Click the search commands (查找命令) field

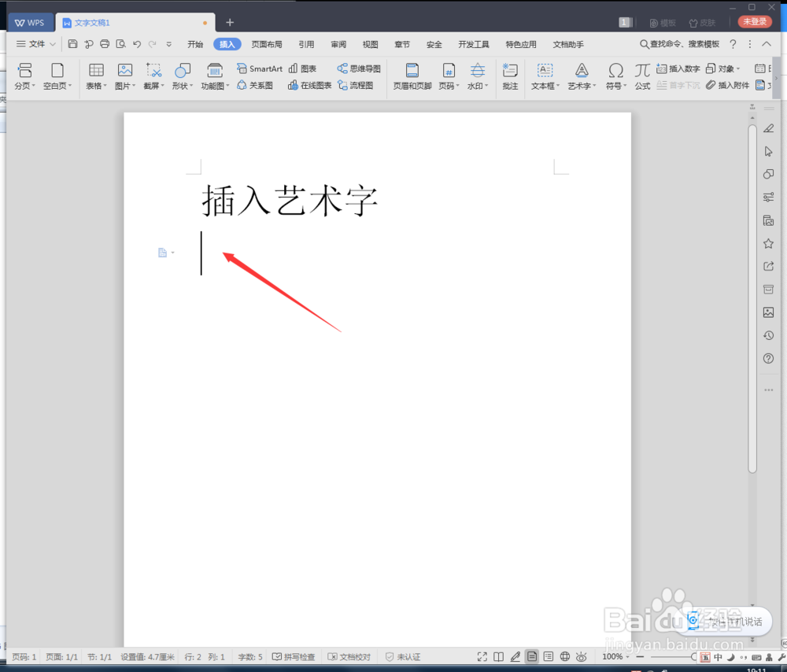pos(680,44)
